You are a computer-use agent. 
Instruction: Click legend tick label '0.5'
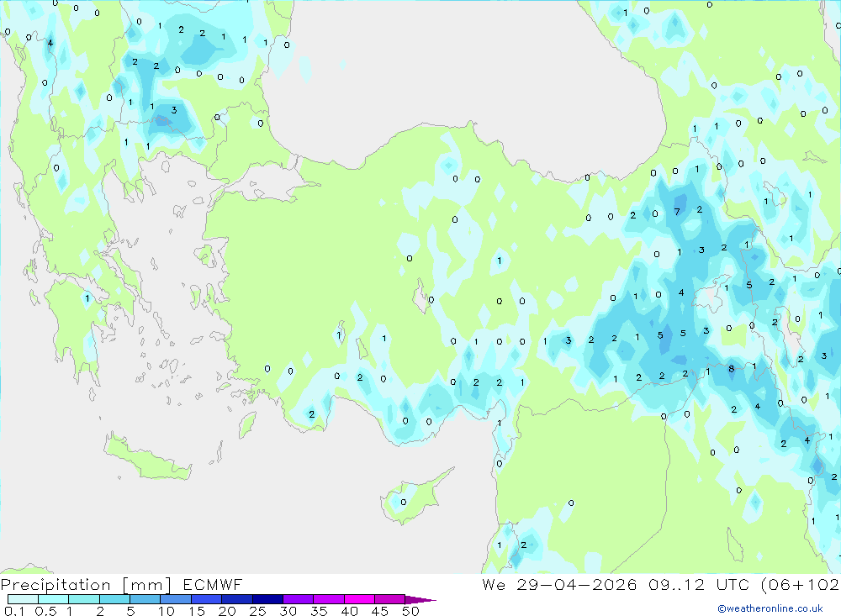pos(45,611)
